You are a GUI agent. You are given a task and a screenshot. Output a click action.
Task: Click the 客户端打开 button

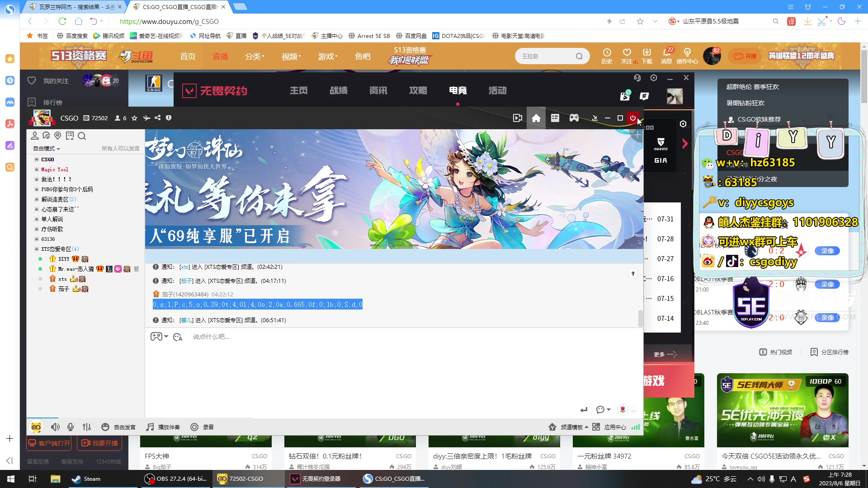pos(50,443)
